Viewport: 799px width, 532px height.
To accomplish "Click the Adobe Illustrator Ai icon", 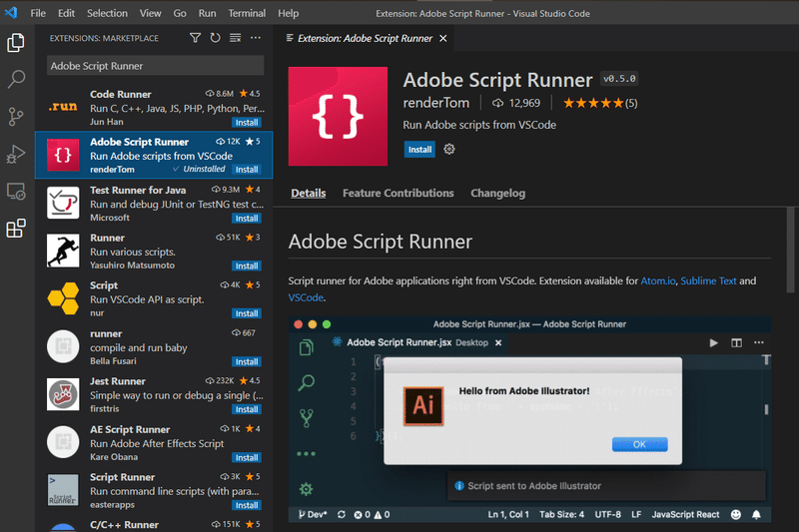I will pos(423,406).
